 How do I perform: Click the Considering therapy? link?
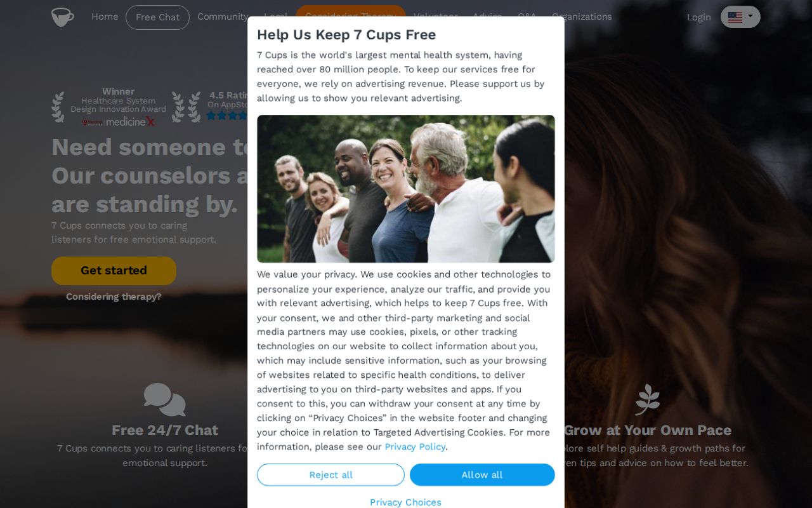click(x=114, y=297)
